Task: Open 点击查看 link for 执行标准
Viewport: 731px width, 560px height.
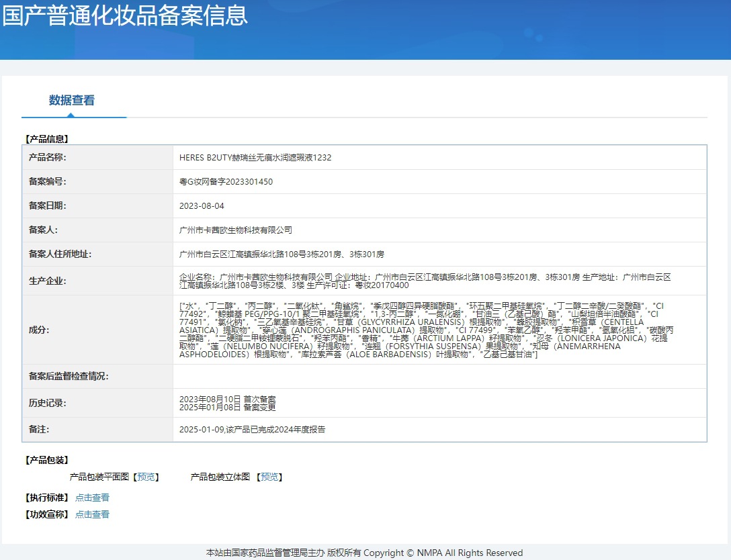Action: [x=92, y=498]
